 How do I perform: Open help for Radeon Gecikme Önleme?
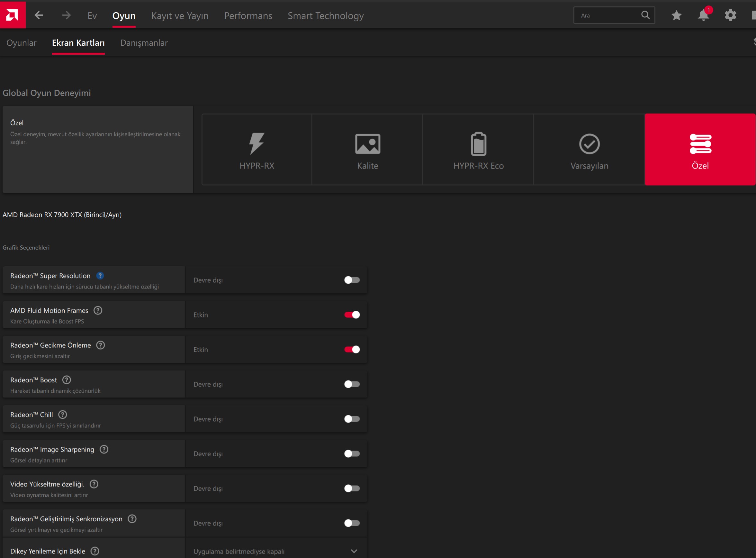point(101,345)
